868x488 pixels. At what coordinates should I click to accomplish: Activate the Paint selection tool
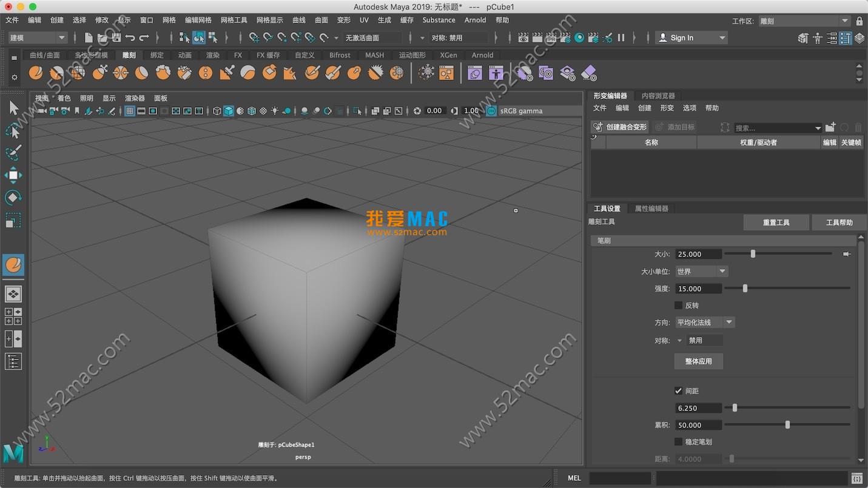point(13,153)
